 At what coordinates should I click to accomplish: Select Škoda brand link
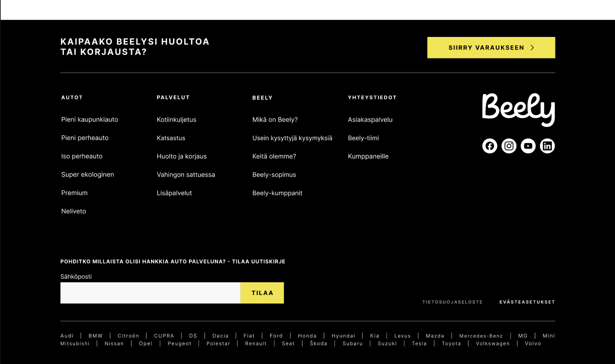(318, 343)
